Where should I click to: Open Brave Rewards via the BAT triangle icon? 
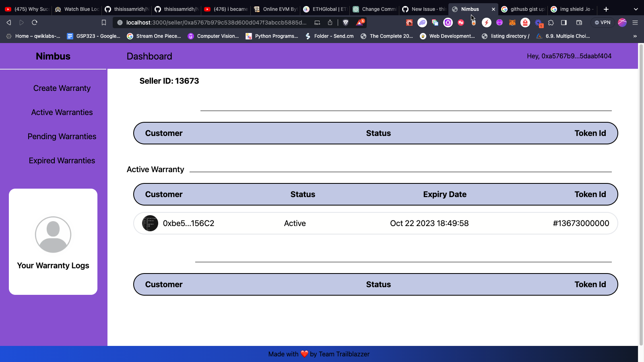point(359,23)
